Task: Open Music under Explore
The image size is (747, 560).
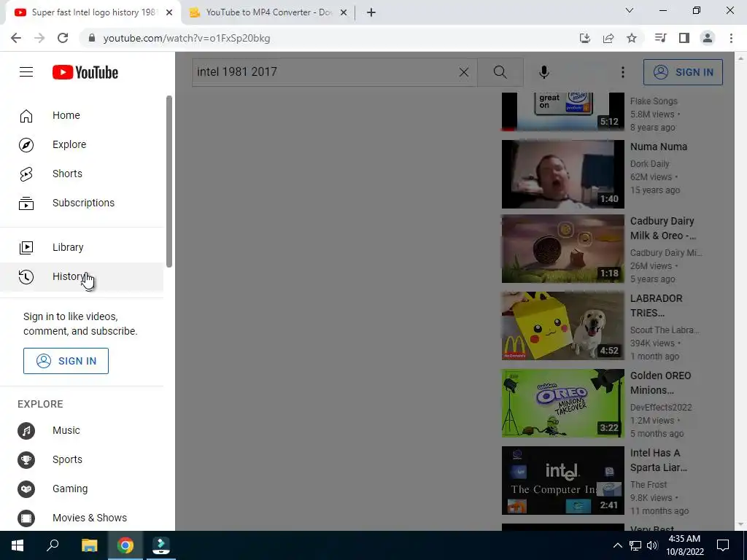Action: pos(82,430)
